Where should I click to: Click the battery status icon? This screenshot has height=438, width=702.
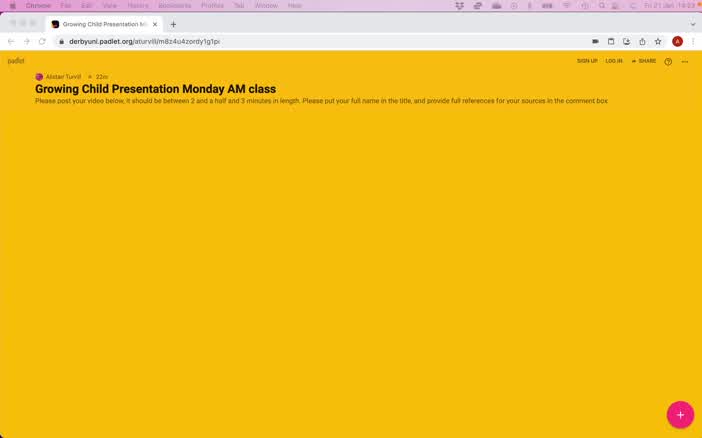547,5
